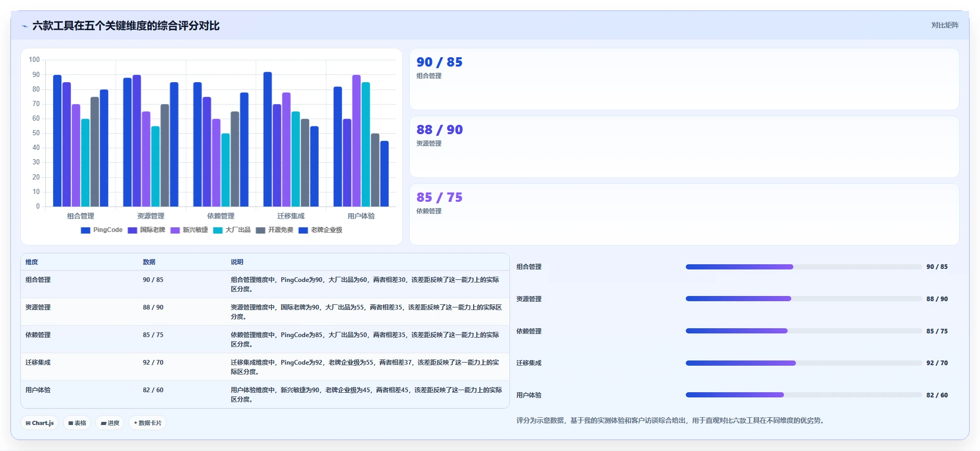Click the 数据卡片 tag chip

click(x=148, y=423)
